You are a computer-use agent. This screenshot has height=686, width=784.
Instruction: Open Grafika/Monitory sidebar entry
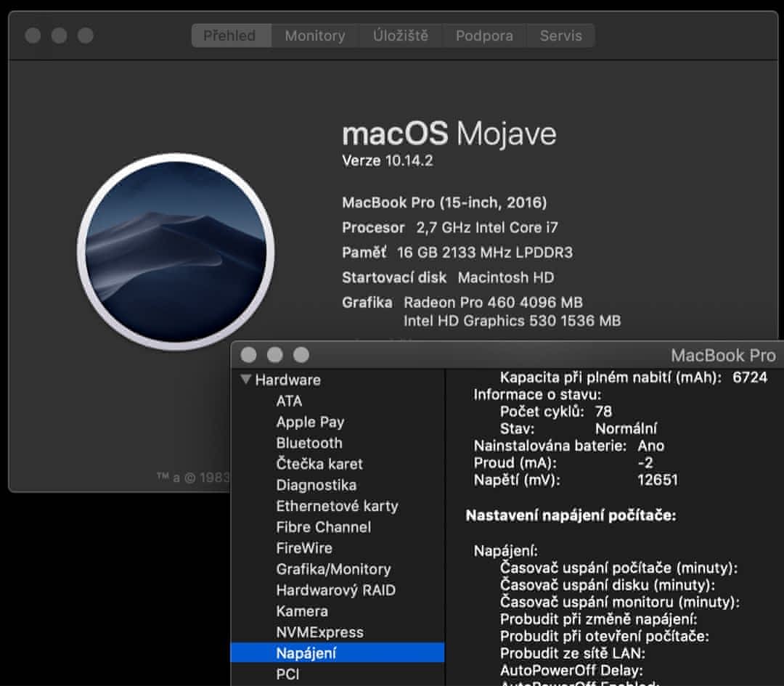[333, 569]
